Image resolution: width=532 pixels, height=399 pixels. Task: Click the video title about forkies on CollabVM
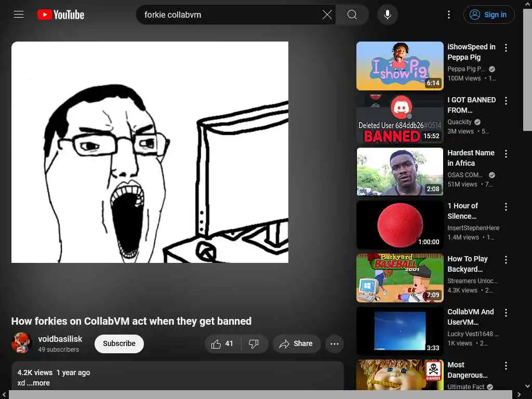pos(131,321)
